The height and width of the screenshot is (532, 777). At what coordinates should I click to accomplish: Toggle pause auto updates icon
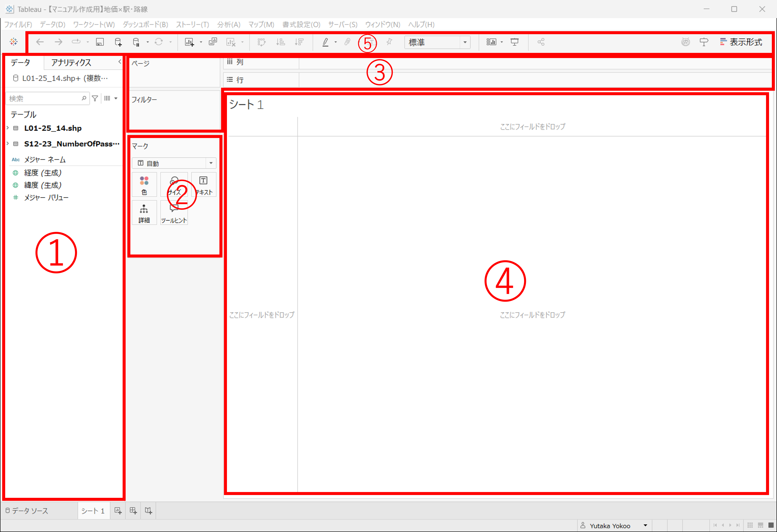pyautogui.click(x=136, y=42)
